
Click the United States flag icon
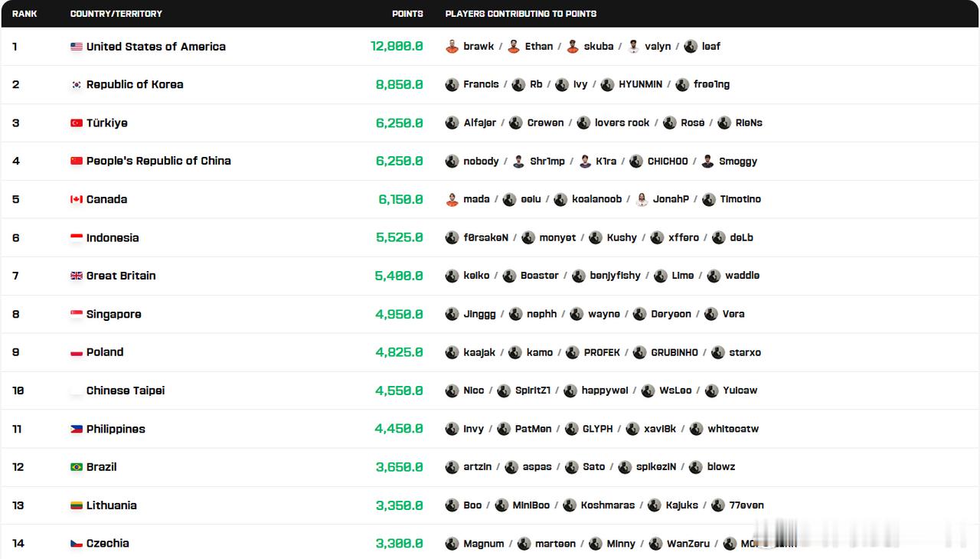77,47
